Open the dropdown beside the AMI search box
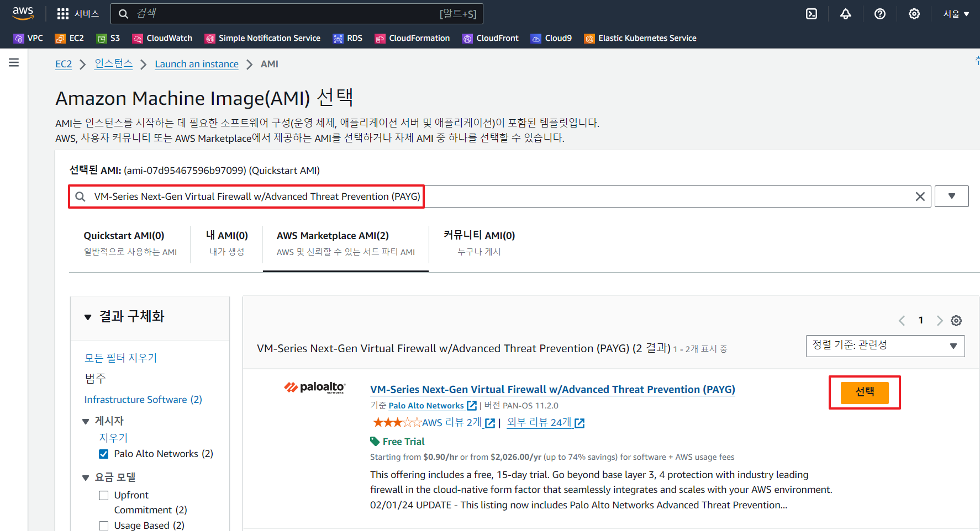The image size is (980, 531). click(951, 197)
